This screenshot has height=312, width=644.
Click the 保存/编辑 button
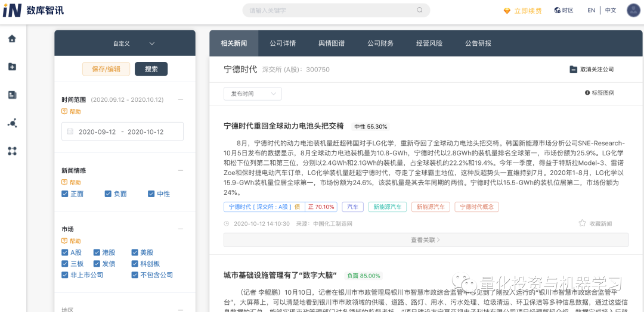106,69
